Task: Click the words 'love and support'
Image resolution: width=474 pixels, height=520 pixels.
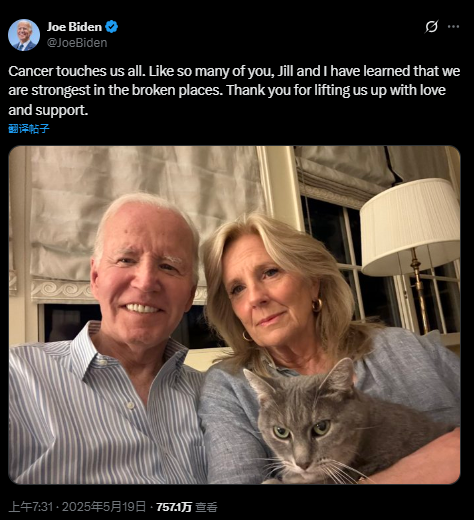Action: coord(48,110)
